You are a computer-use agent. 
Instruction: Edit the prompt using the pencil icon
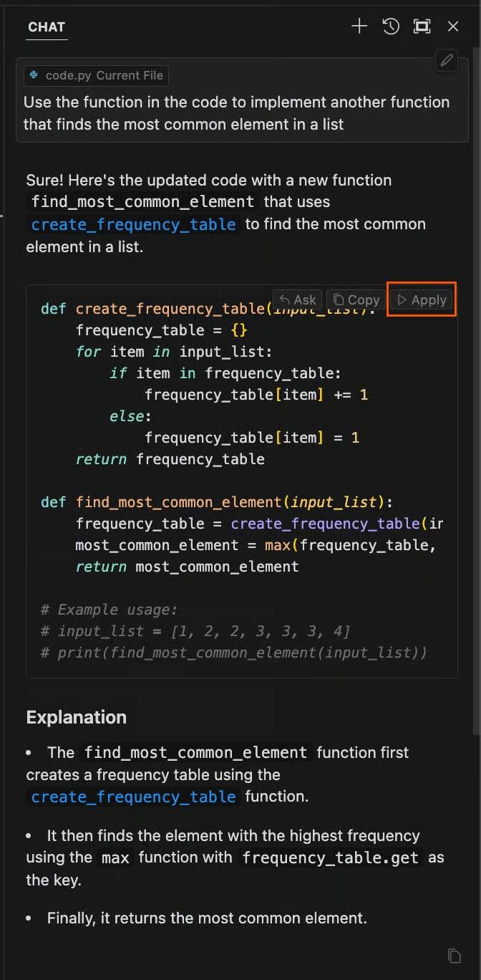point(446,61)
